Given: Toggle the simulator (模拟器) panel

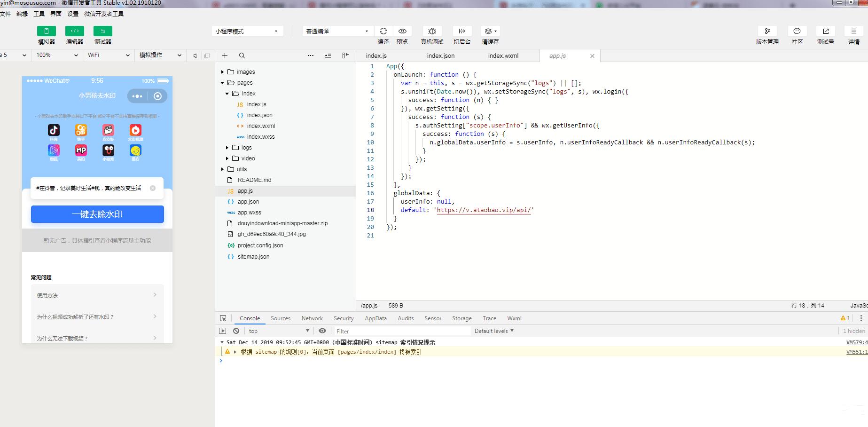Looking at the screenshot, I should coord(47,31).
